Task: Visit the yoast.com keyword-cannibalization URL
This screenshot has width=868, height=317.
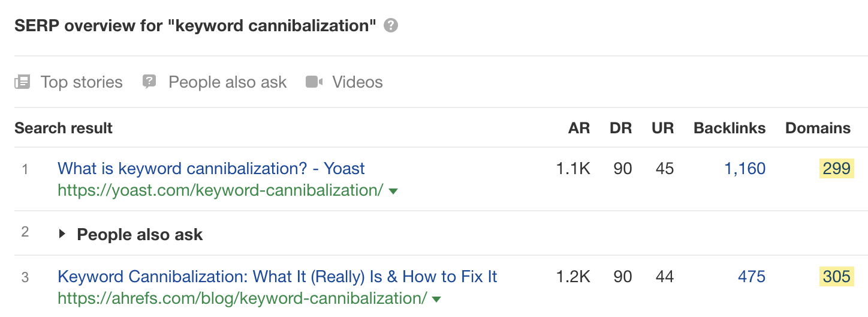Action: pos(220,191)
